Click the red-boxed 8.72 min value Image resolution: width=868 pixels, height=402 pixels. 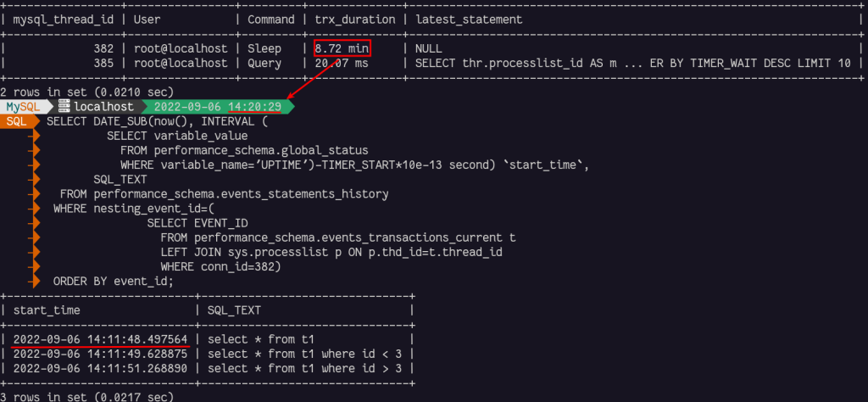pos(342,48)
